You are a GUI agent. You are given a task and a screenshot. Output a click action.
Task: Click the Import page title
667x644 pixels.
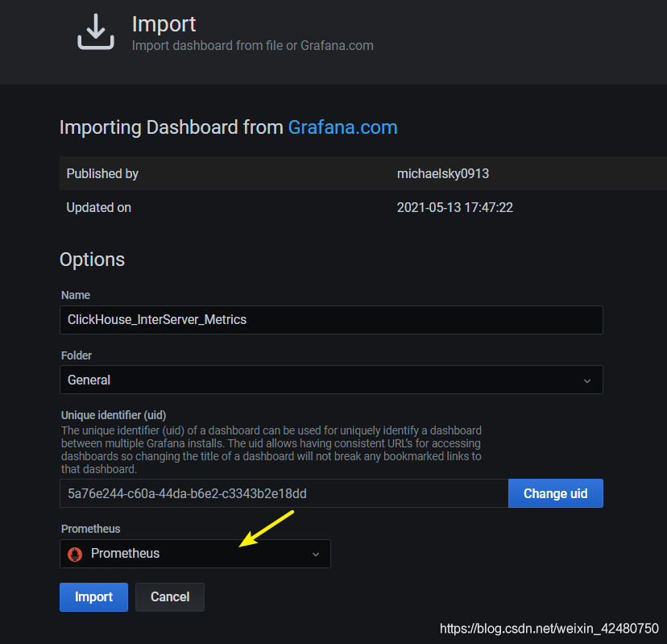(x=164, y=24)
